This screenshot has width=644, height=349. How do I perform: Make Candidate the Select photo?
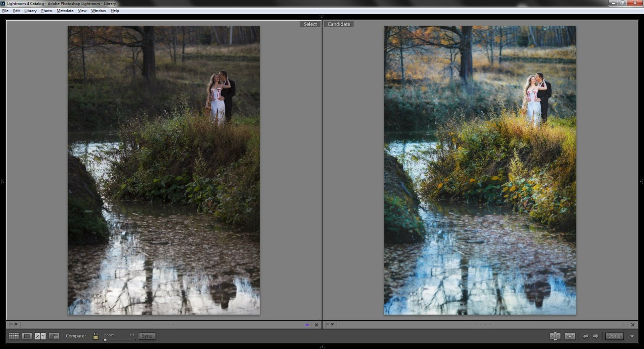pos(570,336)
